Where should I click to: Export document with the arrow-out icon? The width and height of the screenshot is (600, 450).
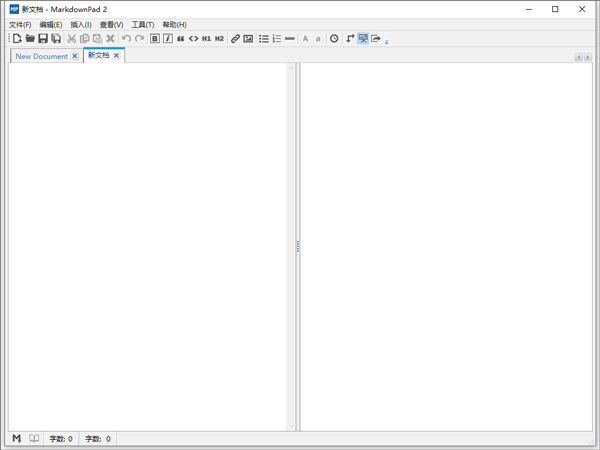click(376, 39)
